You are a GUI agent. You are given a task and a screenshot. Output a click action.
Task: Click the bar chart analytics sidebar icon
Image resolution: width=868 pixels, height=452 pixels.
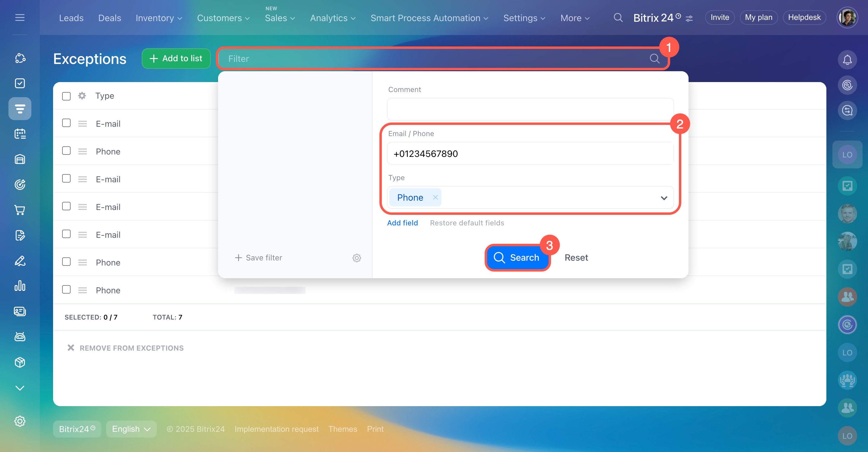point(20,286)
